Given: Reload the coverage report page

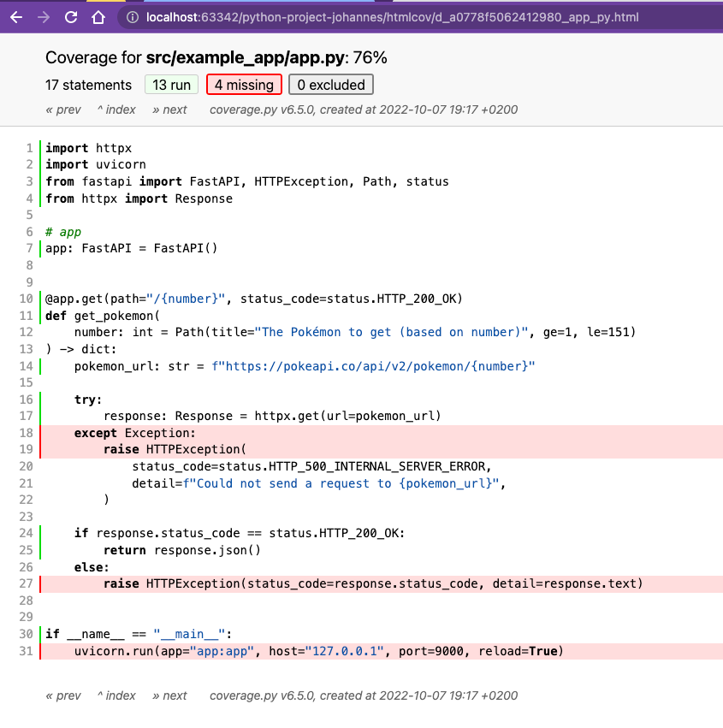Looking at the screenshot, I should click(x=71, y=16).
